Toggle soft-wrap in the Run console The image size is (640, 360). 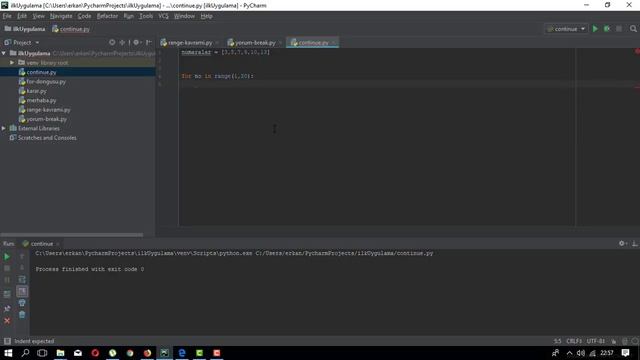22,280
